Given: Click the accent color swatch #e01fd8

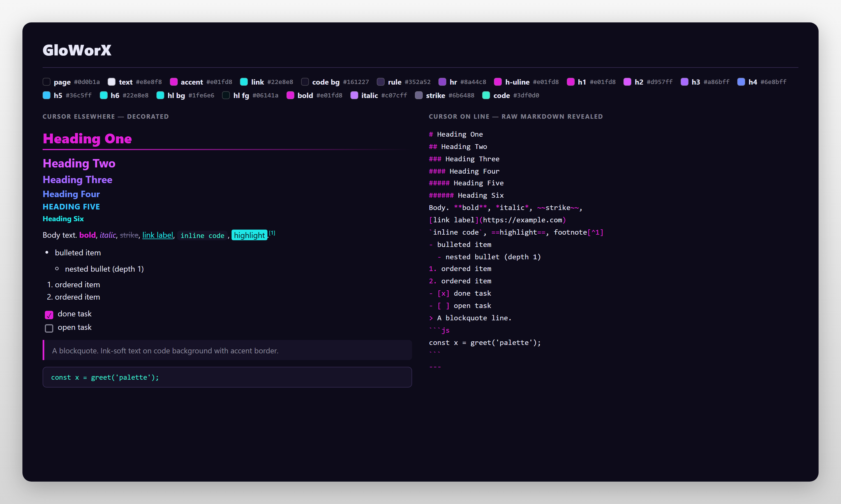Looking at the screenshot, I should click(x=174, y=82).
